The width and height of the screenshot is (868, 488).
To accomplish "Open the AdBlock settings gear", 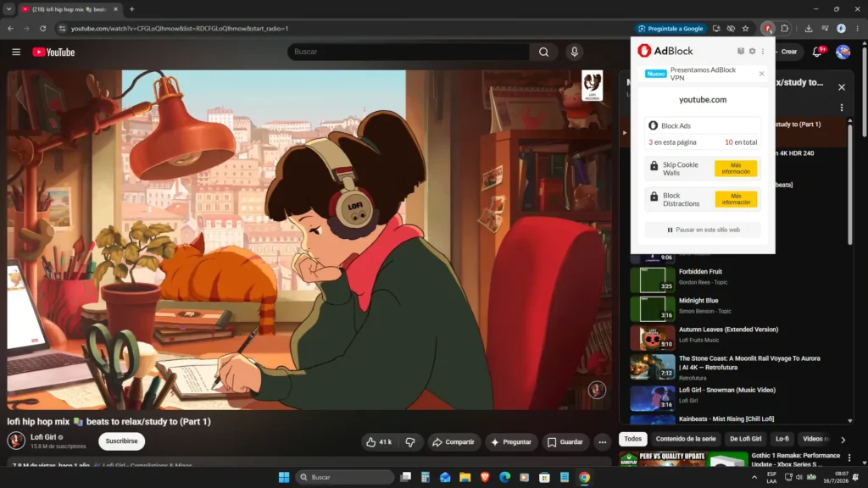I will (752, 51).
